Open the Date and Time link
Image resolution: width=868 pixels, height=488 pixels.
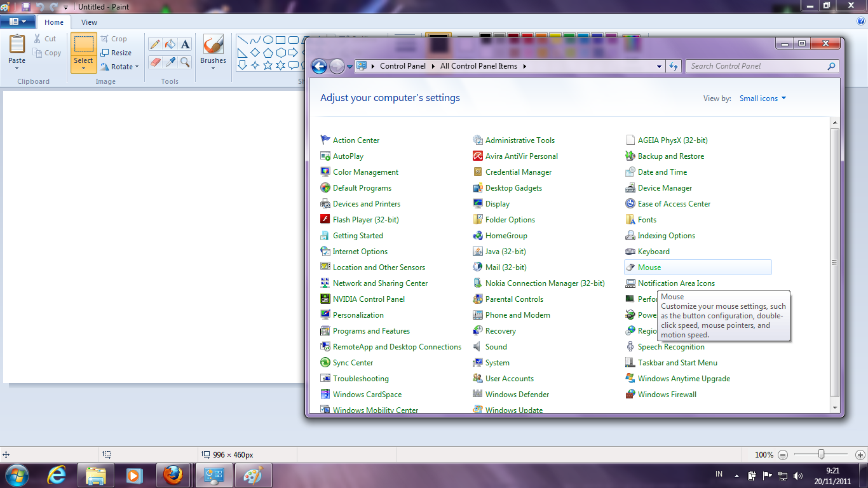662,172
